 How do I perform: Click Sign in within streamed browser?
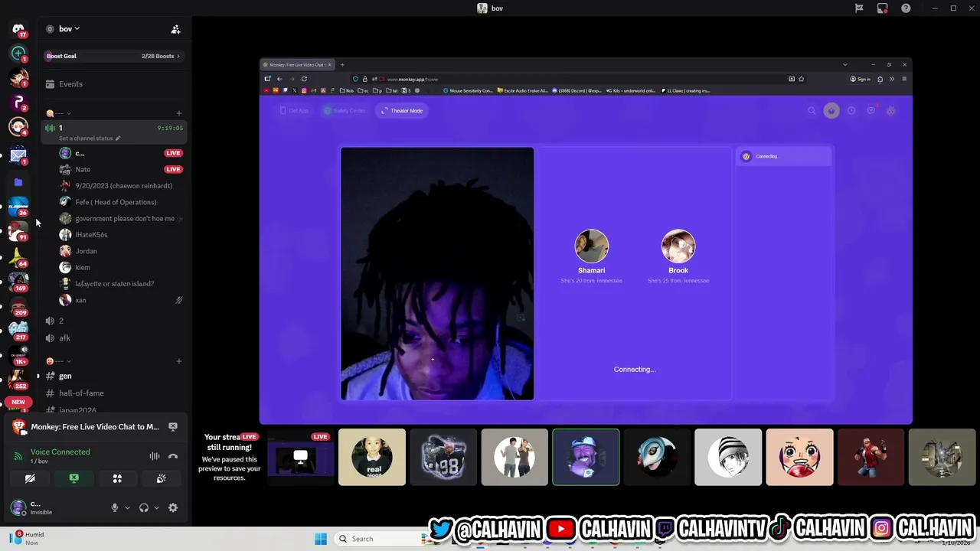click(860, 79)
